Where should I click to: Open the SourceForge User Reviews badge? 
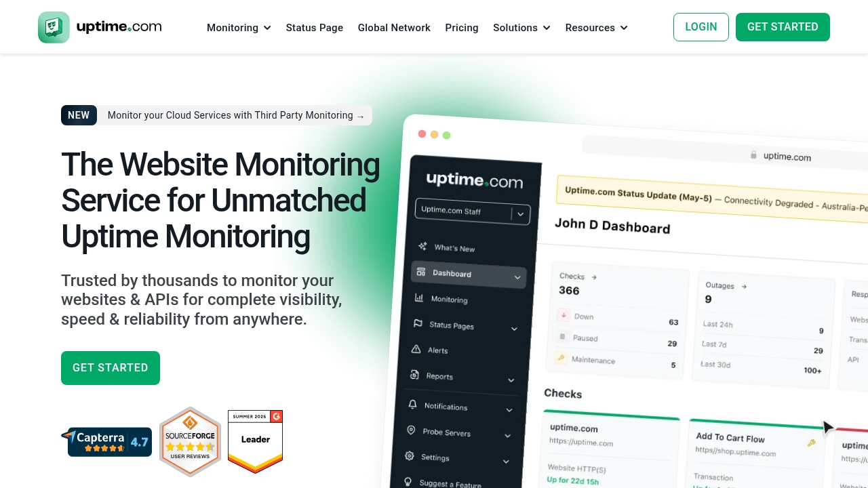pos(190,442)
